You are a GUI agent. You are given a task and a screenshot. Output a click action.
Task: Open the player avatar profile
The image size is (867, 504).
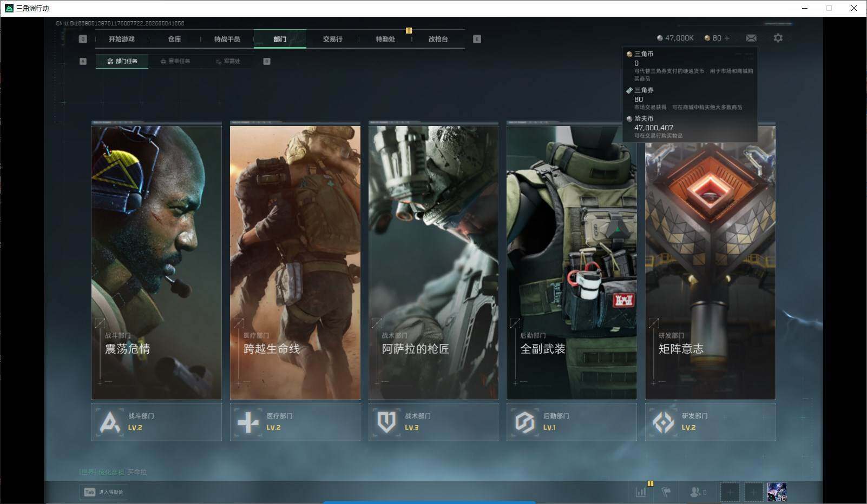pos(777,492)
